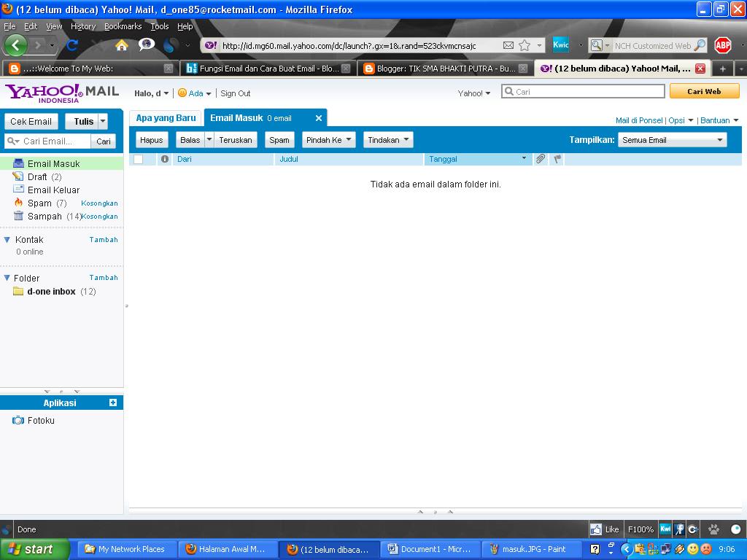Screen dimensions: 747x560
Task: Click the Cek Email button
Action: [31, 122]
